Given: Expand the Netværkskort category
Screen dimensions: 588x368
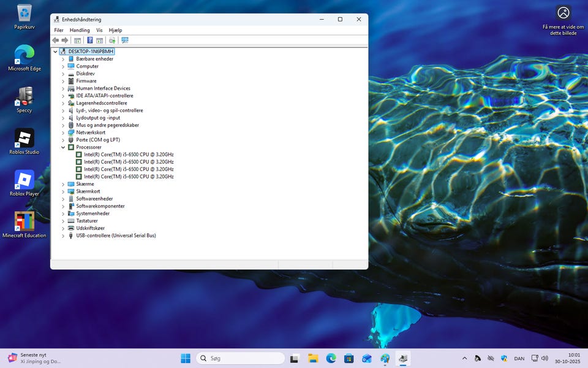Looking at the screenshot, I should pos(63,132).
